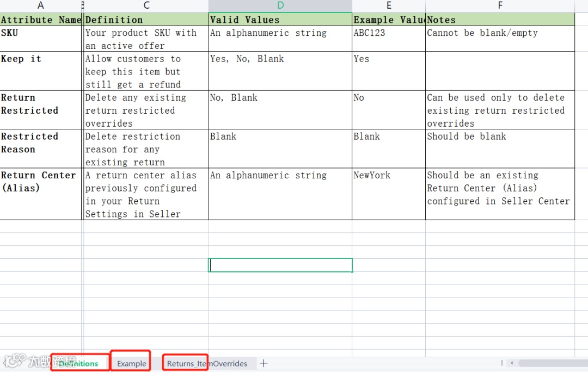Open the Example sheet tab
Screen dimensions: 588x372
coord(131,363)
